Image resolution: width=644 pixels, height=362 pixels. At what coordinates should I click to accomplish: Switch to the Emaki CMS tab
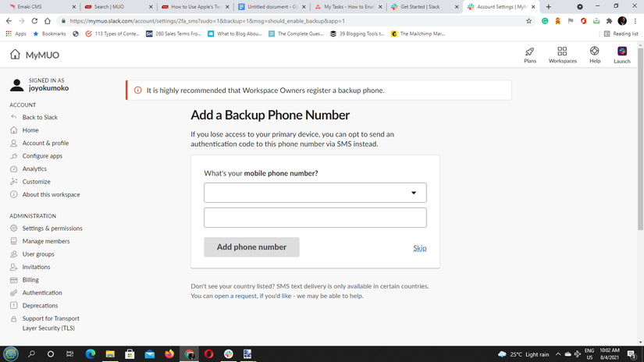[x=42, y=6]
